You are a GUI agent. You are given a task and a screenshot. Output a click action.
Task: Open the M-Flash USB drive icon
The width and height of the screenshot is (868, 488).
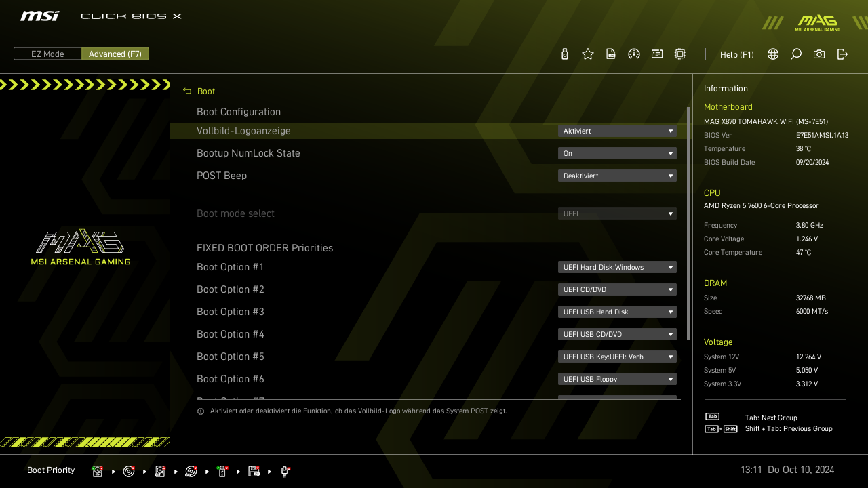565,54
